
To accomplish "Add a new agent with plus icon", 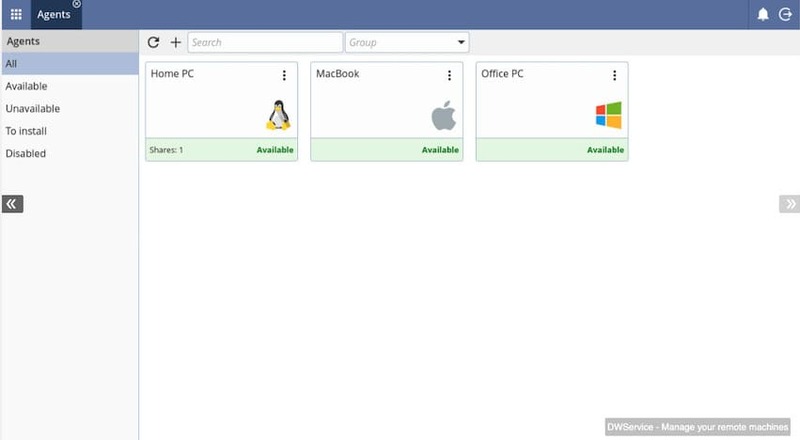I will [x=176, y=42].
